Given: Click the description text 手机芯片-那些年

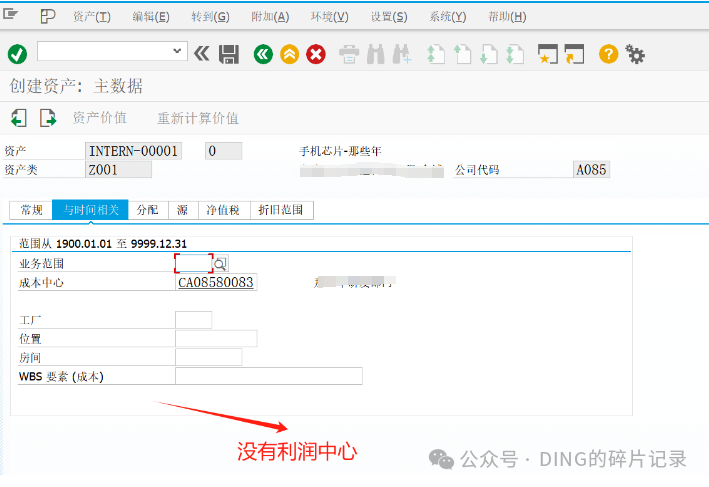Looking at the screenshot, I should pos(340,151).
